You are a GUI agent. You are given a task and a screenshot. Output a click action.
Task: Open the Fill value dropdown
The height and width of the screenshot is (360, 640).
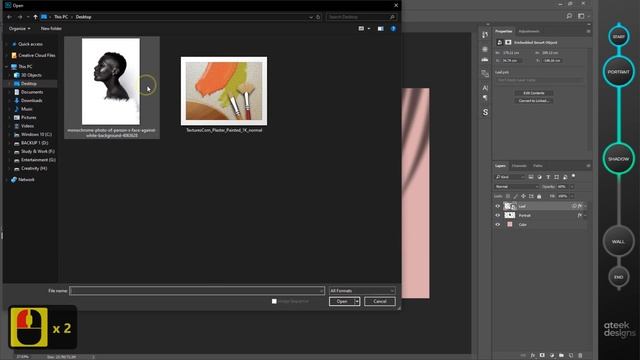pos(572,196)
